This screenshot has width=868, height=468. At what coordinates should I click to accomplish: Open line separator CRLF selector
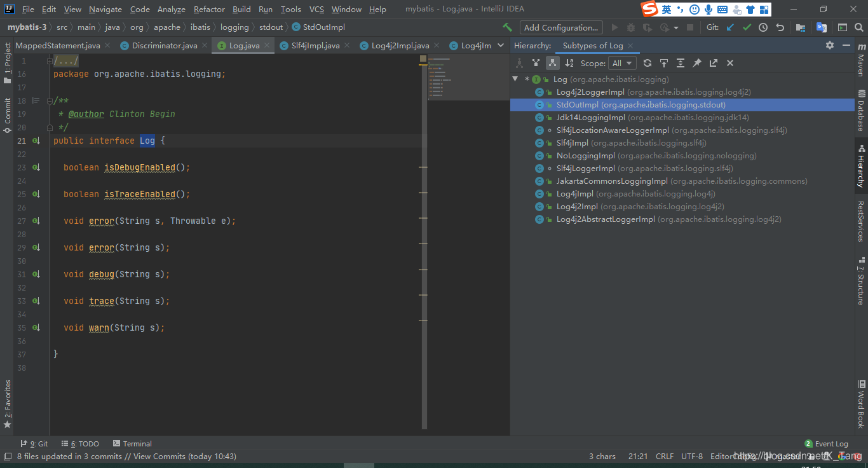tap(665, 456)
